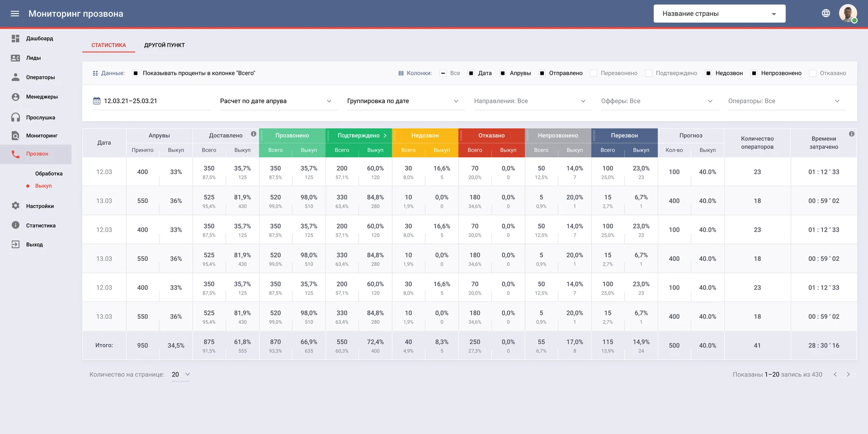Uncheck the Апрувы column checkbox
The height and width of the screenshot is (434, 868).
[503, 73]
